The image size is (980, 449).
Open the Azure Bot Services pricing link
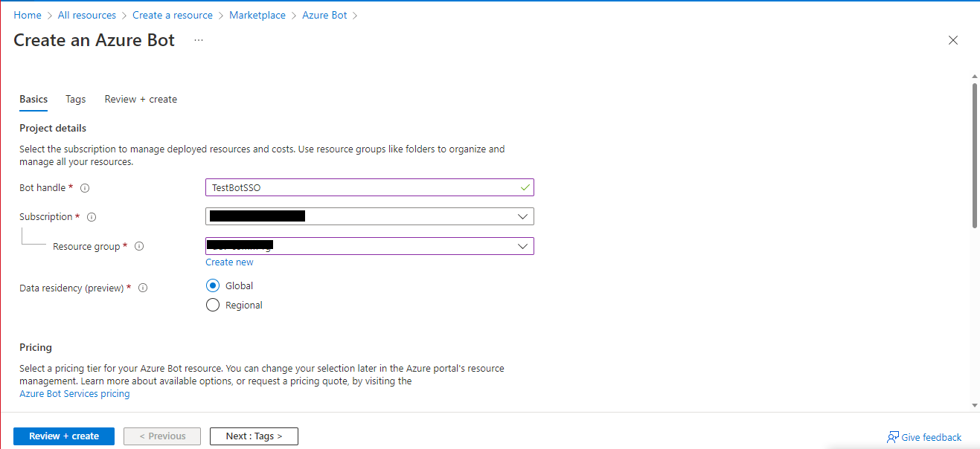(74, 393)
